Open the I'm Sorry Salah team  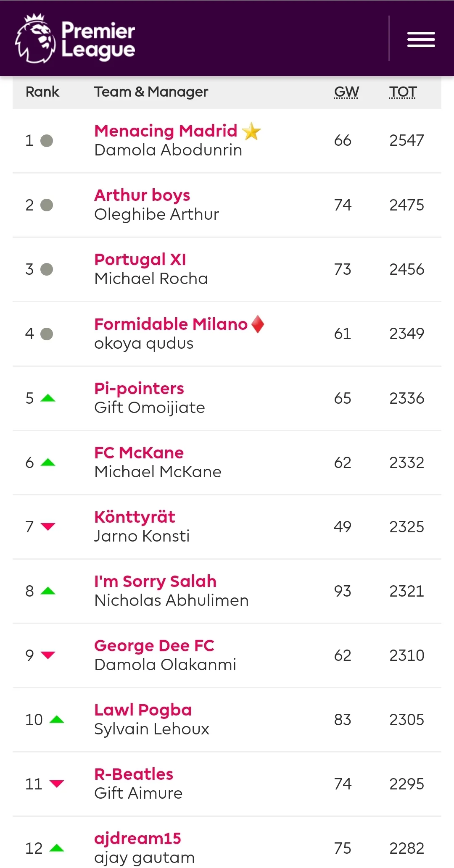click(155, 581)
